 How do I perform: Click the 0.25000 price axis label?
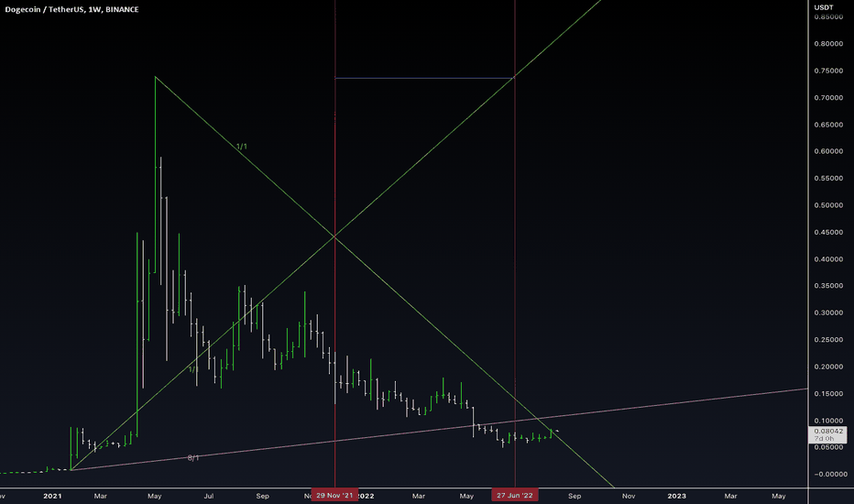click(828, 339)
